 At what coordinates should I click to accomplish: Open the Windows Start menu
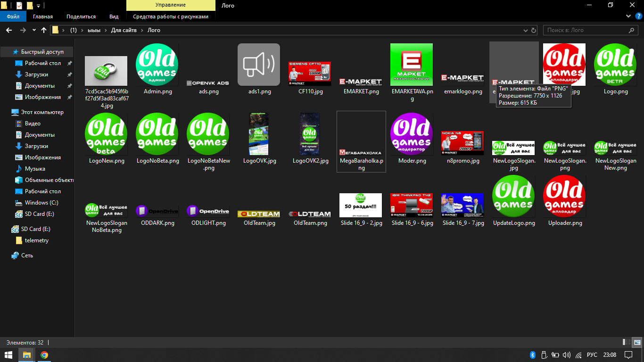tap(8, 355)
